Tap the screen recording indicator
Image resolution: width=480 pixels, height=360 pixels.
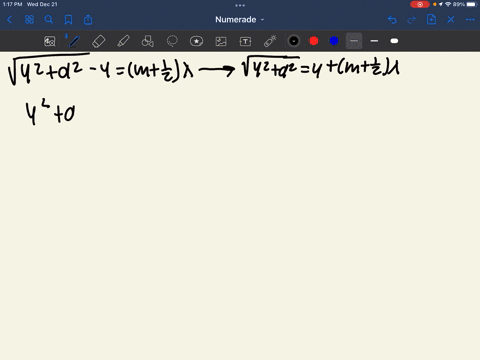420,4
